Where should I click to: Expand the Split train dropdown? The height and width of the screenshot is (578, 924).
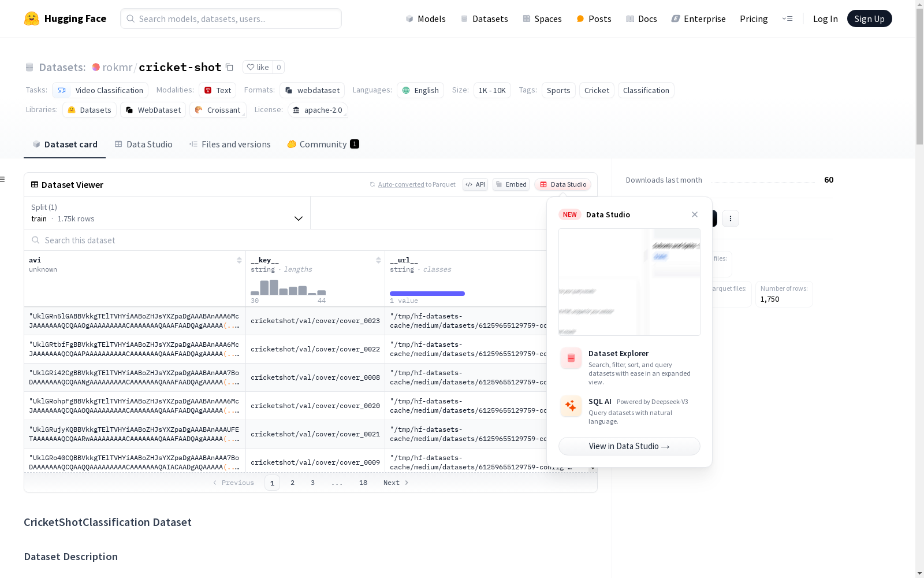coord(167,213)
